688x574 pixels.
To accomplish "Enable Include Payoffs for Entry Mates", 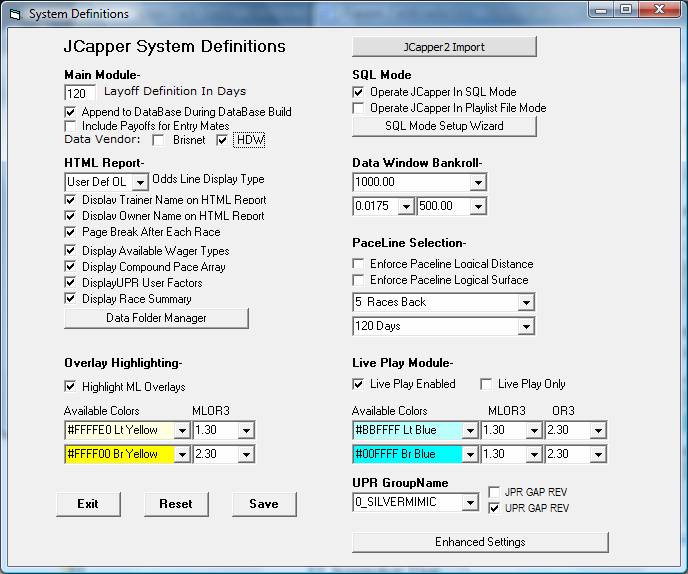I will [70, 126].
